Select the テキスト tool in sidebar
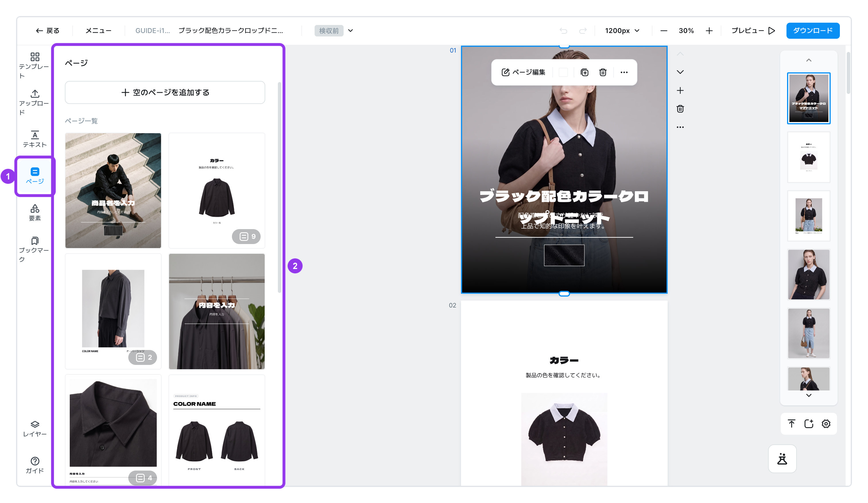The height and width of the screenshot is (503, 868). (x=35, y=139)
